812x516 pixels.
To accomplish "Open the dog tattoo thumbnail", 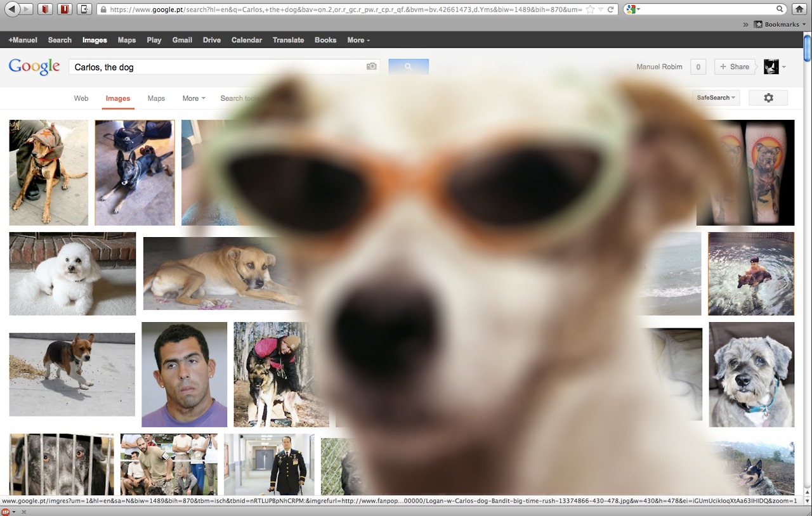I will [x=745, y=172].
